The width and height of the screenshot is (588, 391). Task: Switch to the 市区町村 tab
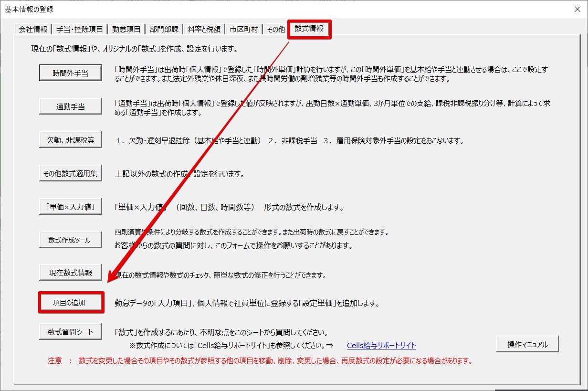[243, 30]
